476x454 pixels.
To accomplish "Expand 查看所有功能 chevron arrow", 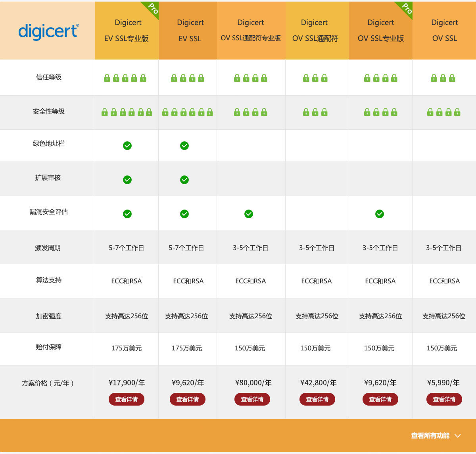I will click(x=458, y=436).
